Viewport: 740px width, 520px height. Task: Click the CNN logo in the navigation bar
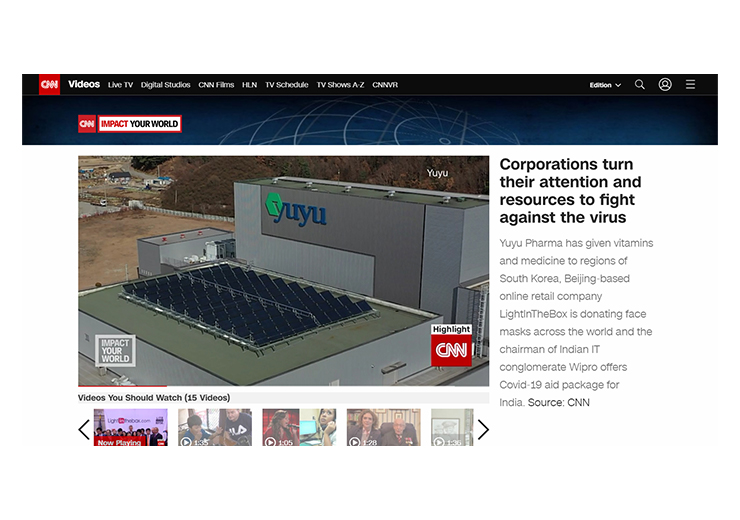(49, 85)
